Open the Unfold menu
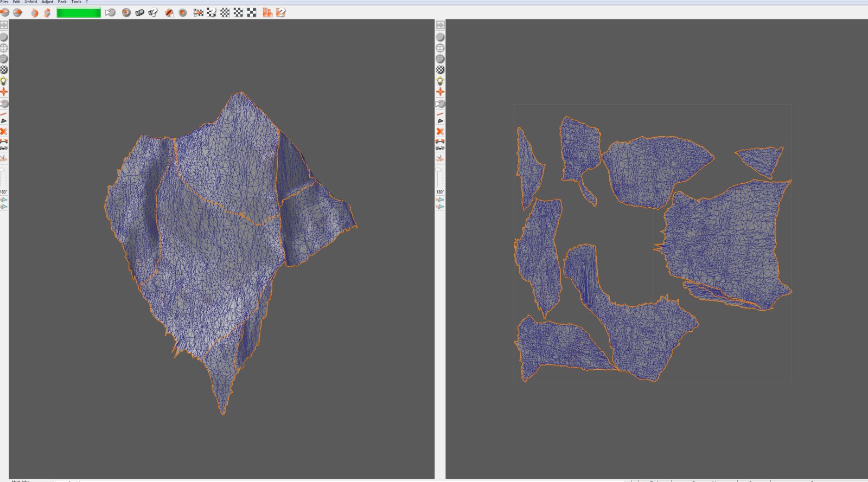The image size is (868, 482). tap(30, 2)
